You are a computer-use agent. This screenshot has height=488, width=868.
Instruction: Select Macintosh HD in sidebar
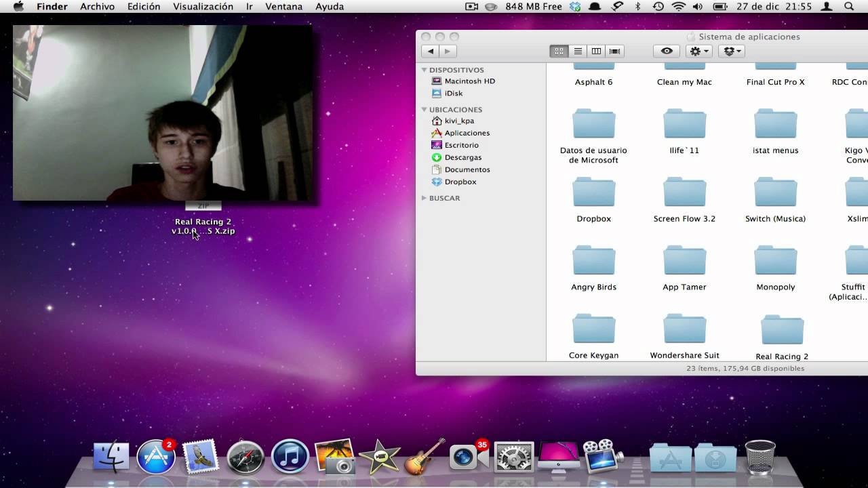click(x=469, y=81)
